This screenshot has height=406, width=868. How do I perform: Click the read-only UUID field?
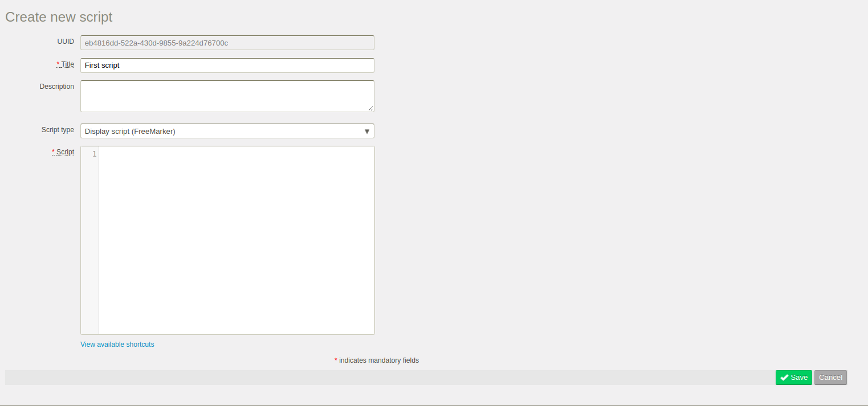(227, 43)
